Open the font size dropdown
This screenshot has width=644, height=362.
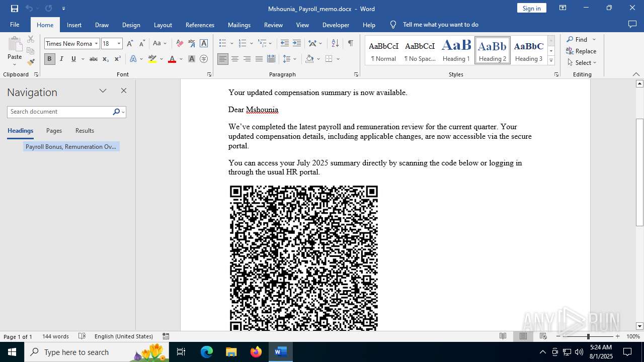(x=119, y=44)
